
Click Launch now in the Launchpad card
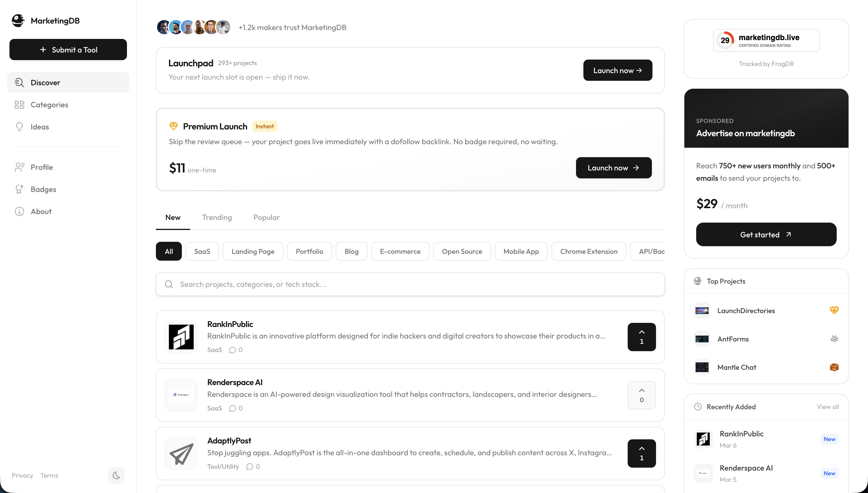tap(618, 70)
